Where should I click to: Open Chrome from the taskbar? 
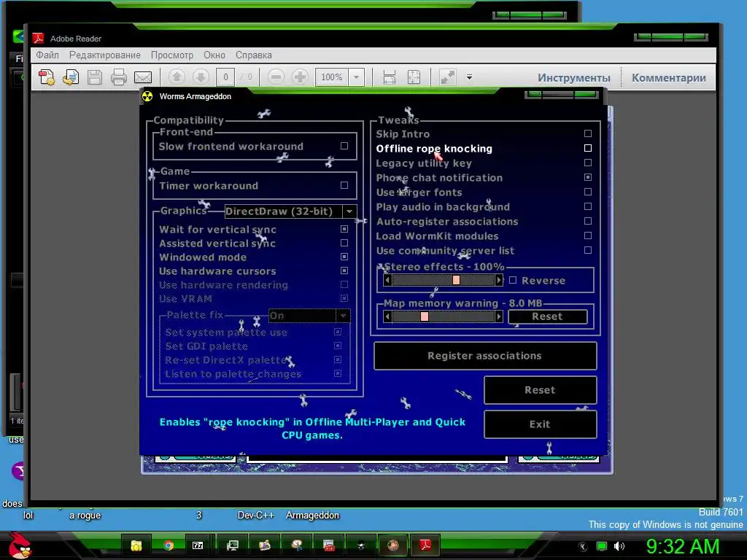tap(169, 545)
